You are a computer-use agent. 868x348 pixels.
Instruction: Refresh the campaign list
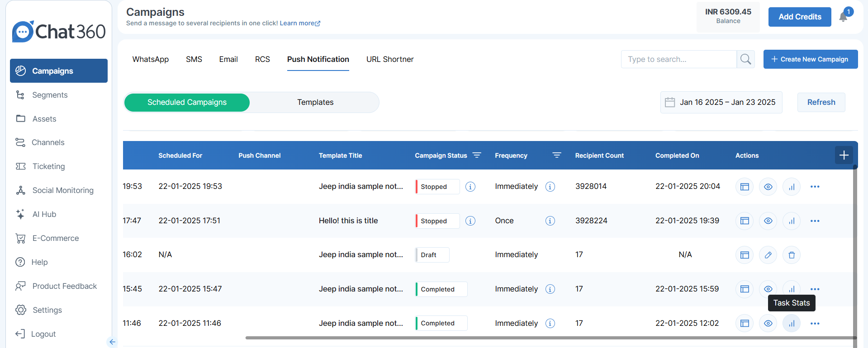(821, 102)
